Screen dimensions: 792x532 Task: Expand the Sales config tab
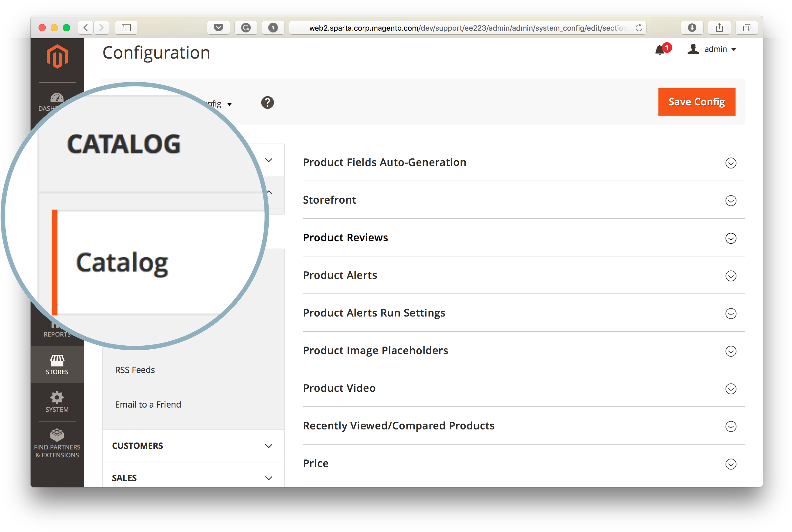point(193,478)
